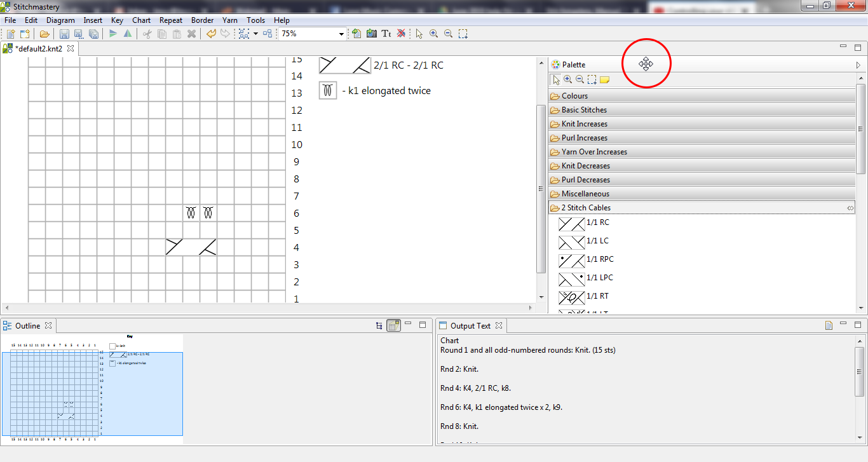The width and height of the screenshot is (868, 462).
Task: Expand the Knit Decreases palette group
Action: point(585,166)
